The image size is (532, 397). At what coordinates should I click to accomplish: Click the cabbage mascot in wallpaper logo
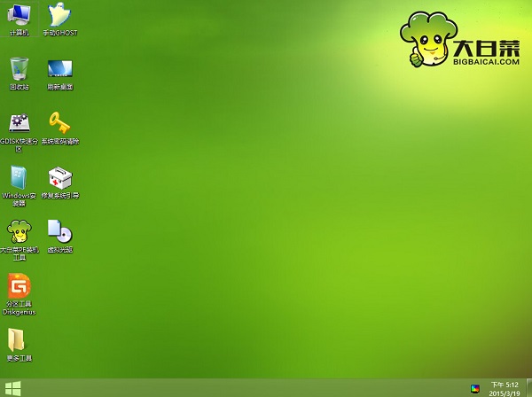tap(428, 39)
